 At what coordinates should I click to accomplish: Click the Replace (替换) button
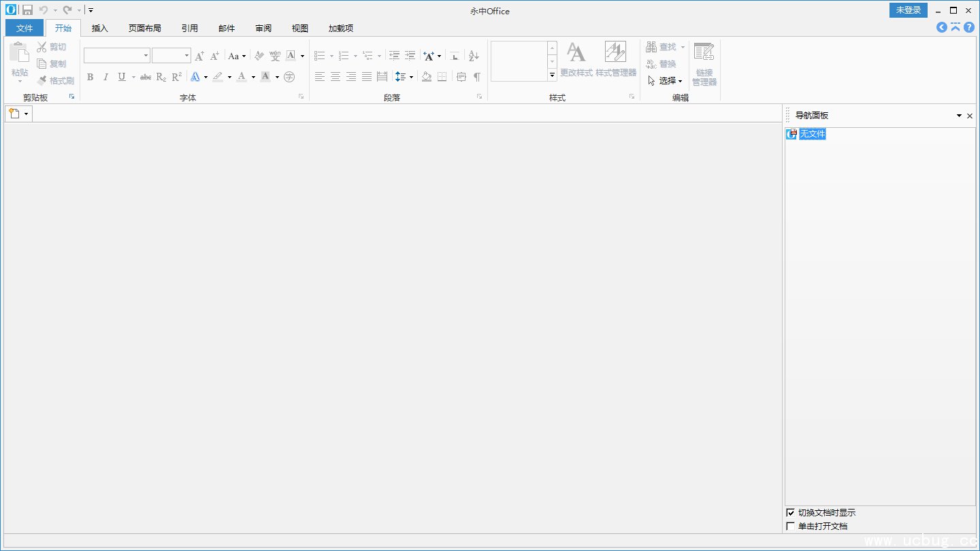point(661,64)
